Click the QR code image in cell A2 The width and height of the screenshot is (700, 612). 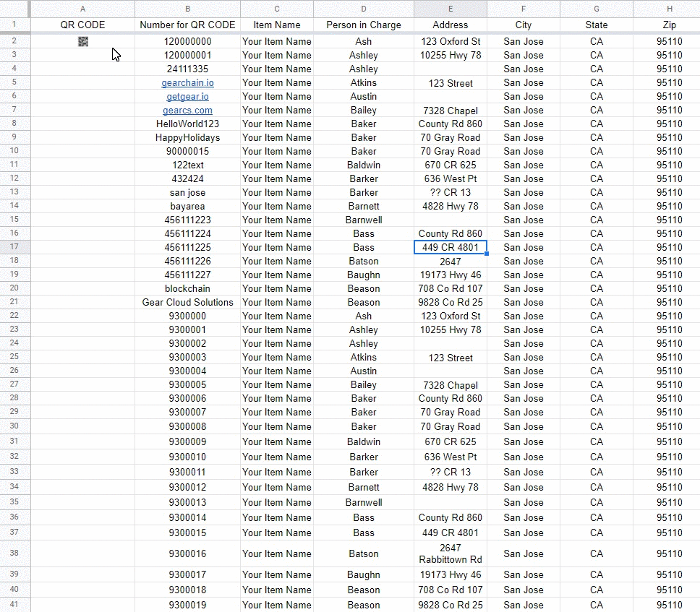point(83,41)
